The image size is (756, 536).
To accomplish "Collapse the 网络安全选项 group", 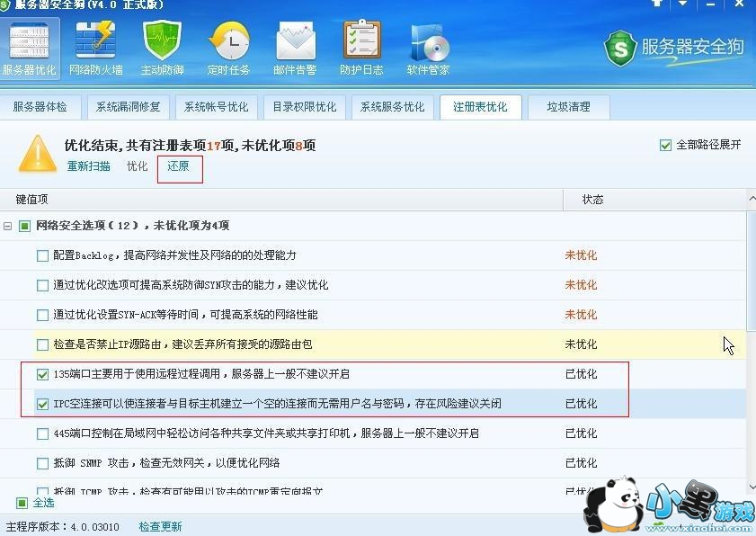I will click(x=7, y=226).
